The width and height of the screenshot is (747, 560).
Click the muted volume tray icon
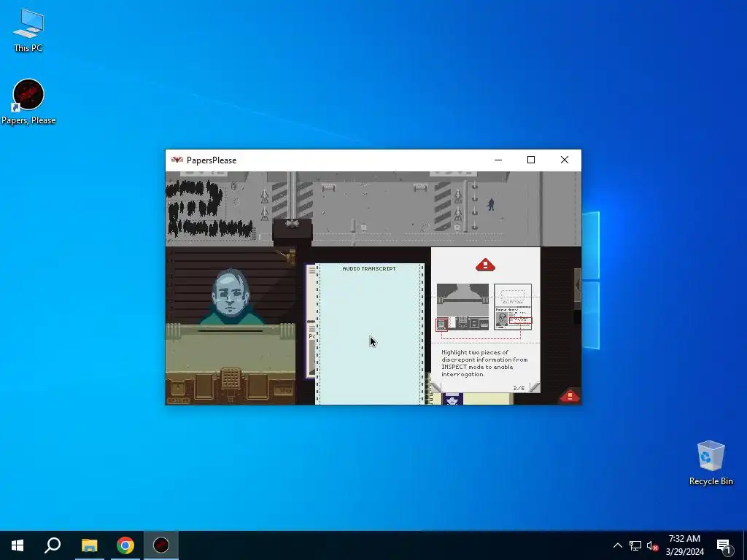point(652,545)
